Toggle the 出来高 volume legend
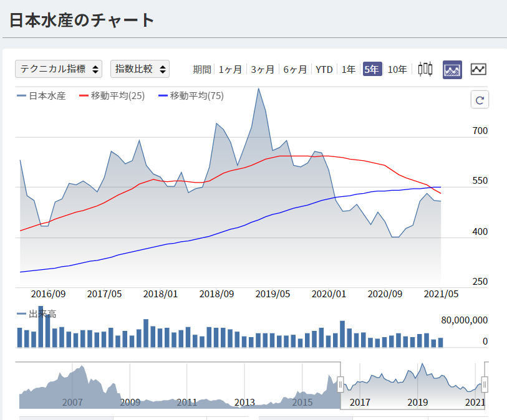507x420 pixels. point(37,313)
